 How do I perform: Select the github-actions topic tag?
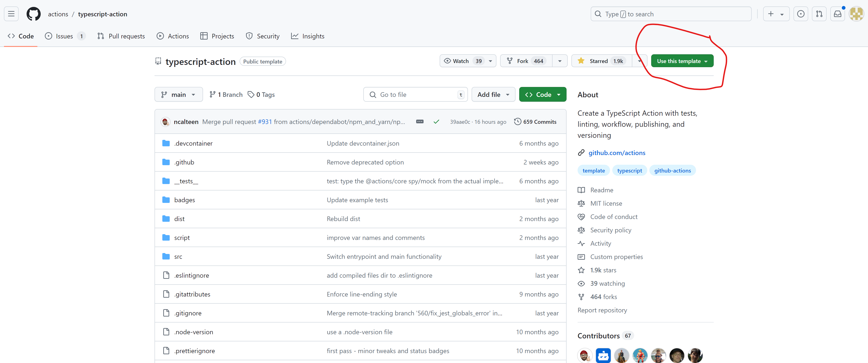(672, 170)
